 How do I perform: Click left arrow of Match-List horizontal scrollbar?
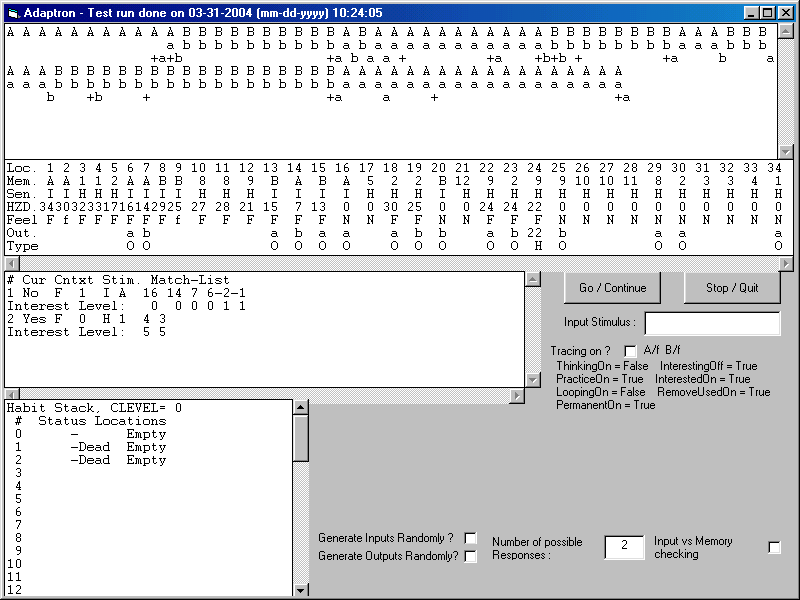[12, 395]
